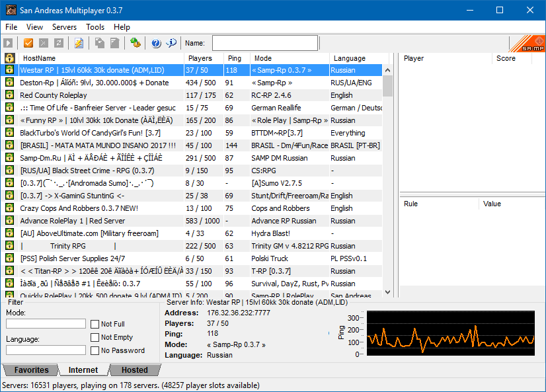Sort servers by the Mode column header
546x392 pixels.
[290, 58]
